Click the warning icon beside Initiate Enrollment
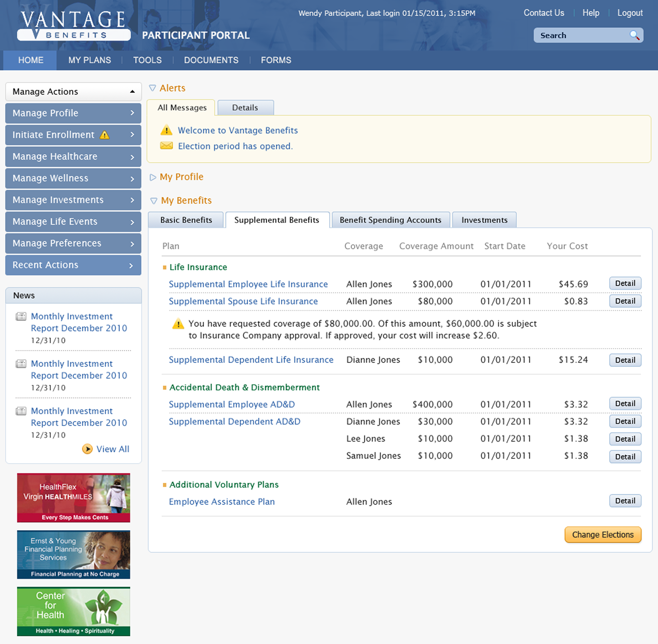 coord(105,135)
